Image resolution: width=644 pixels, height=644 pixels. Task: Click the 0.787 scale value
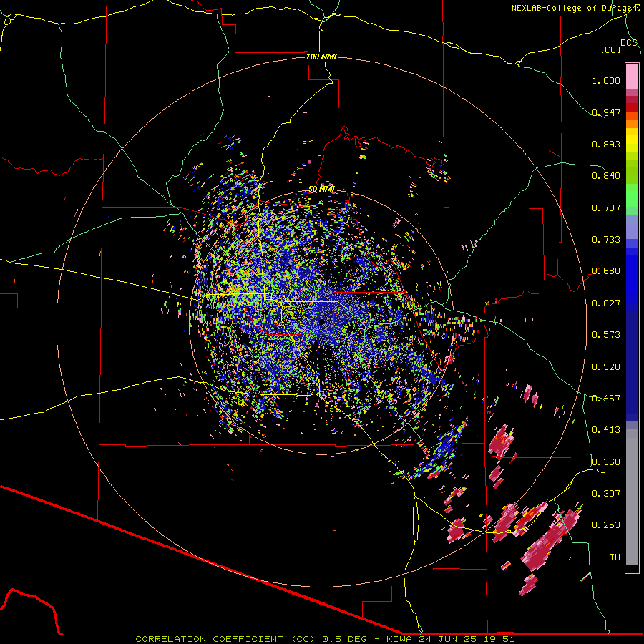(606, 208)
